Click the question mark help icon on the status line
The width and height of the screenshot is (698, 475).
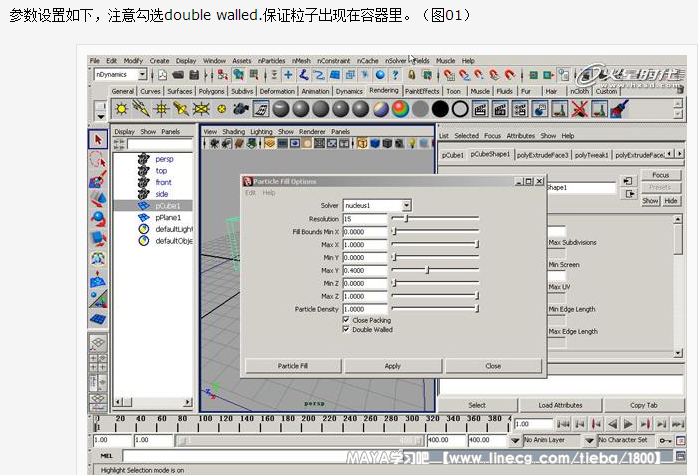coord(395,75)
